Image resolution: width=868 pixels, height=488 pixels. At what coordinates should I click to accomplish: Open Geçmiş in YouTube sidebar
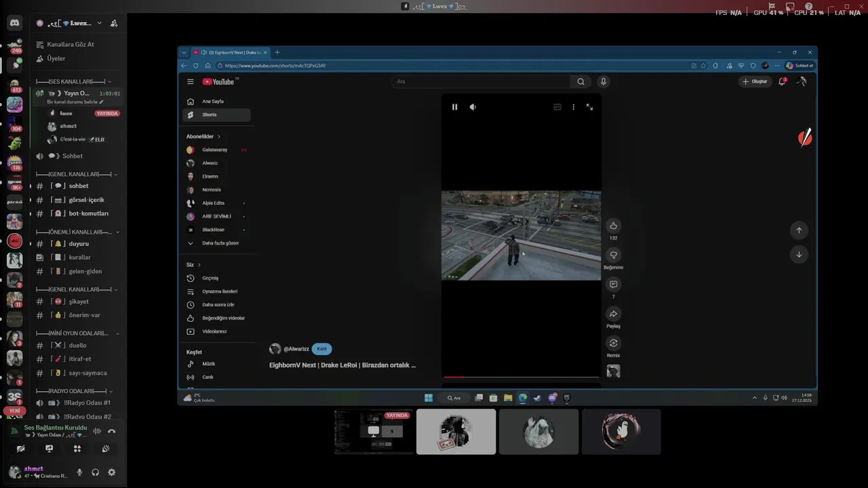[216, 278]
